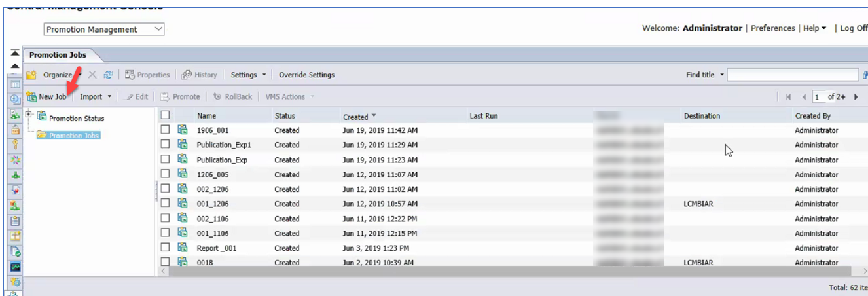Expand the Promotion Status tree node
This screenshot has height=296, width=868.
coord(29,115)
